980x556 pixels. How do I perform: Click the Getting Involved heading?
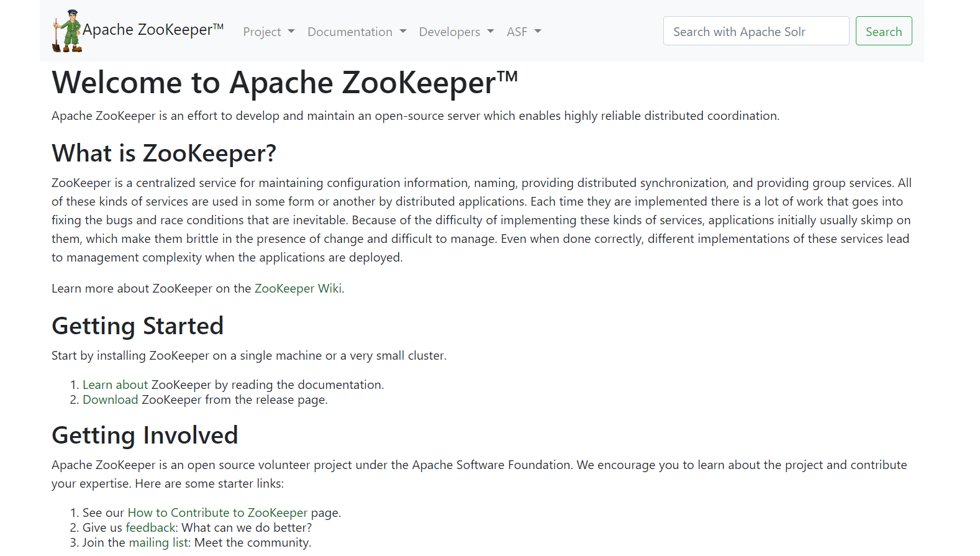tap(145, 435)
